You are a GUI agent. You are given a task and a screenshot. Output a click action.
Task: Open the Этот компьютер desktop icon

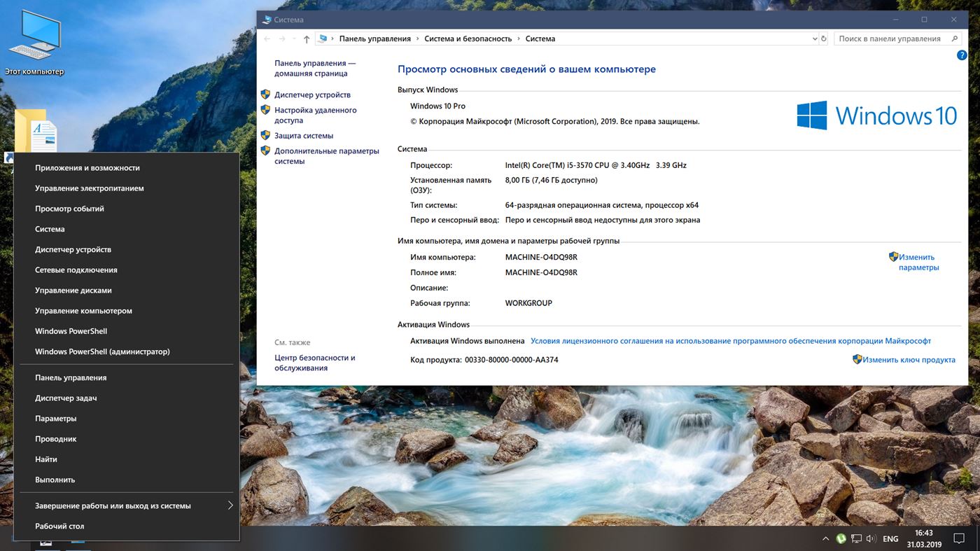tap(34, 42)
